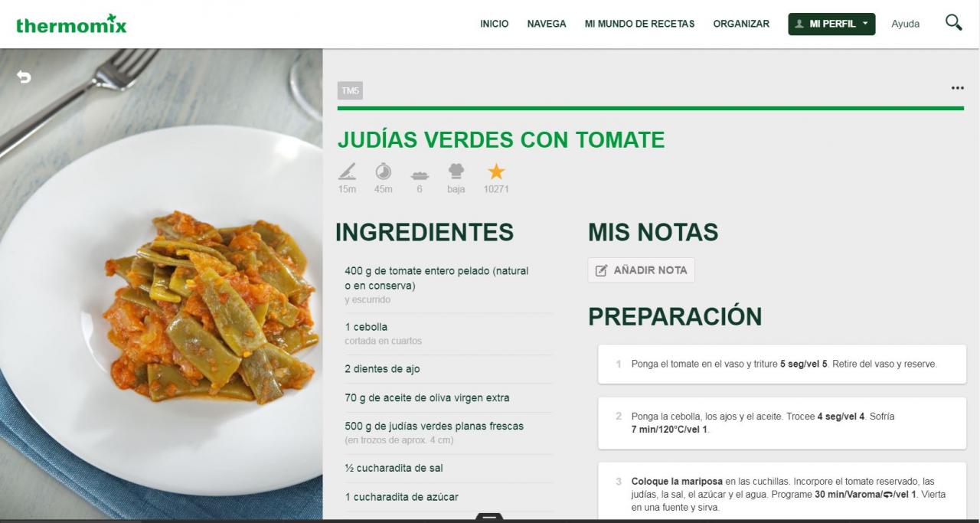Click the '(en trozos de aprox. 4 cm)' note

click(x=399, y=440)
